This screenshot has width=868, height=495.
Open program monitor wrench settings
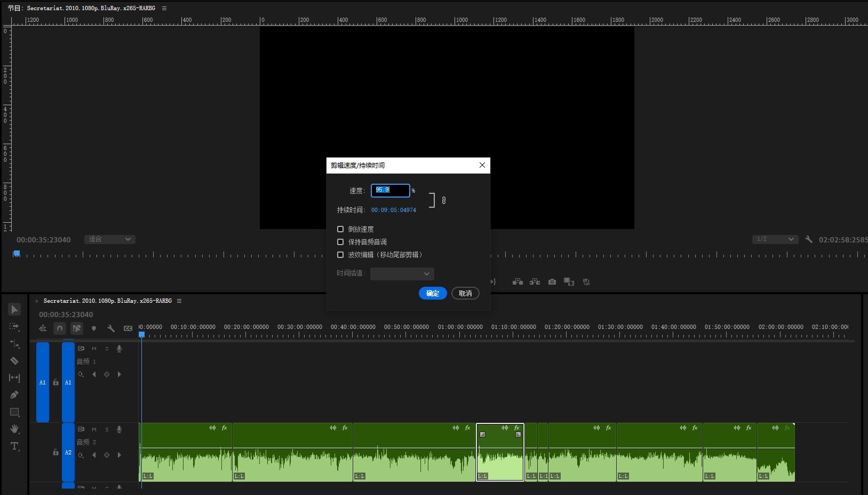[809, 240]
